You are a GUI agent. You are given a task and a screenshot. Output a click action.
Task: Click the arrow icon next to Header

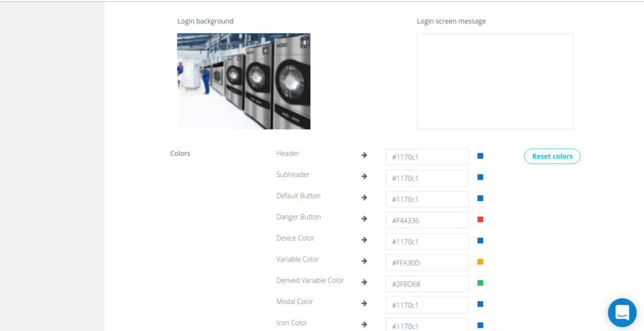click(364, 155)
